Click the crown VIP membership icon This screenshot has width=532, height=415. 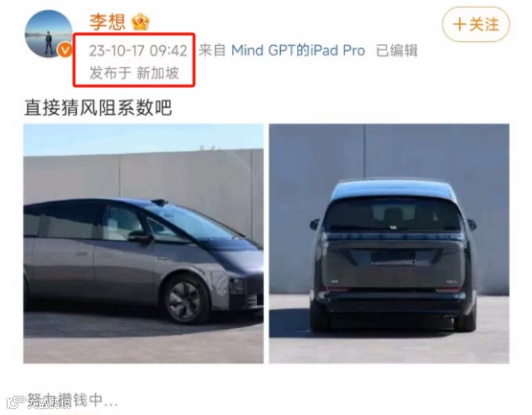coord(141,22)
